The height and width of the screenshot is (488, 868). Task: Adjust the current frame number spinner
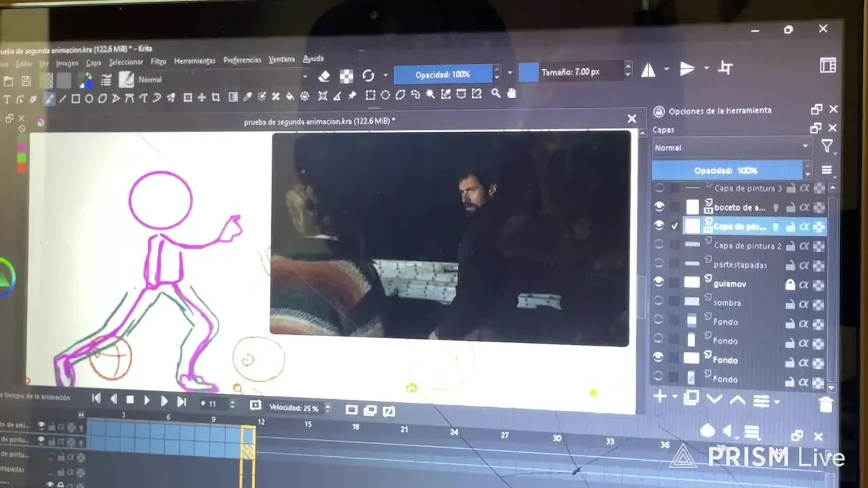point(232,404)
